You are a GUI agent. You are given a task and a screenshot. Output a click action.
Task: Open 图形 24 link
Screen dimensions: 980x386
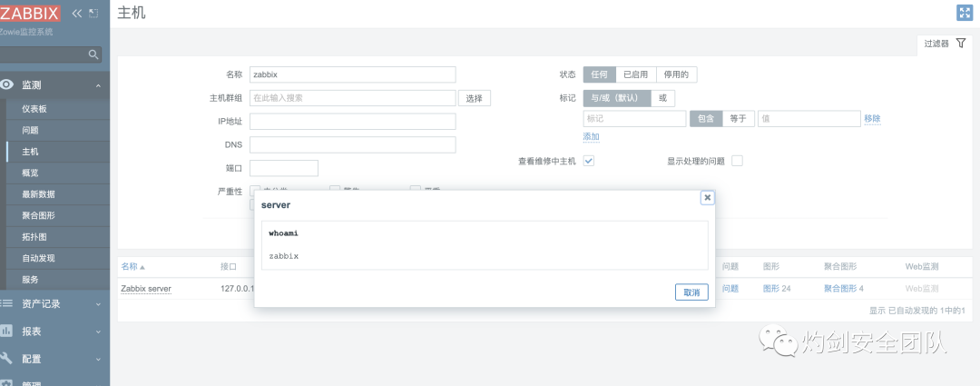click(x=777, y=289)
